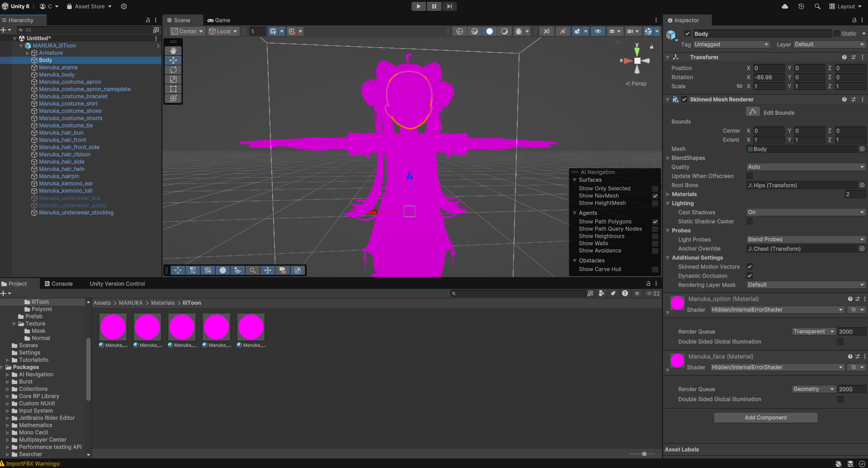
Task: Select the Move tool in Scene tools
Action: [173, 60]
